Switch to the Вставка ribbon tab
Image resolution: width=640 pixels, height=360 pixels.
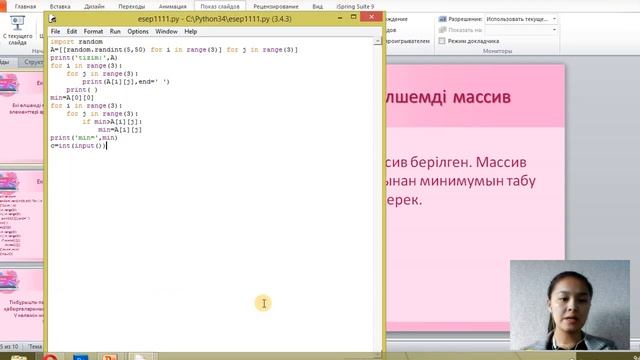60,7
